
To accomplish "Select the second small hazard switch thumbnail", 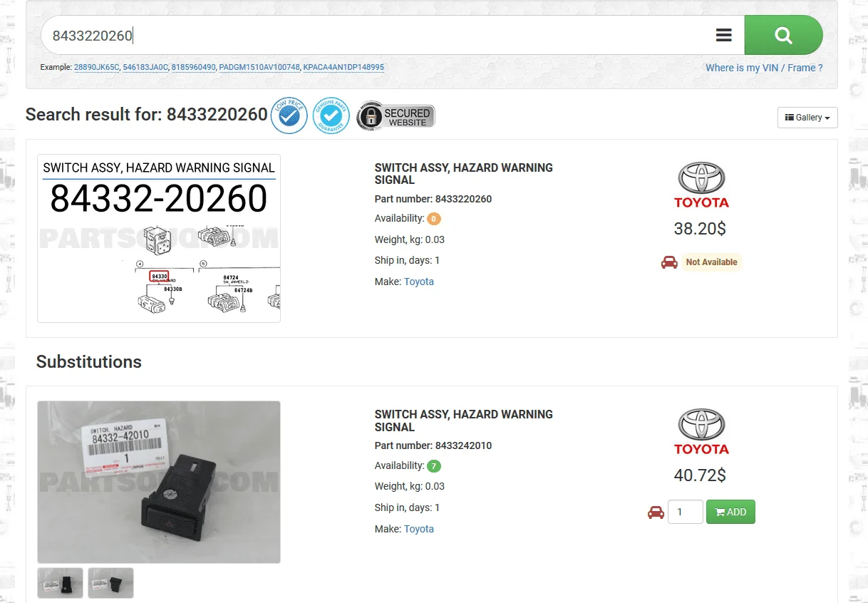I will [x=110, y=582].
